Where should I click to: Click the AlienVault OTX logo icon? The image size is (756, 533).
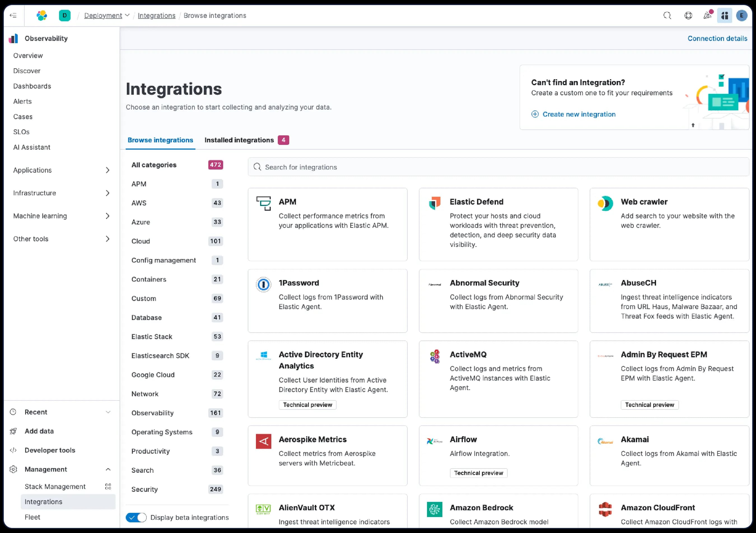coord(263,509)
